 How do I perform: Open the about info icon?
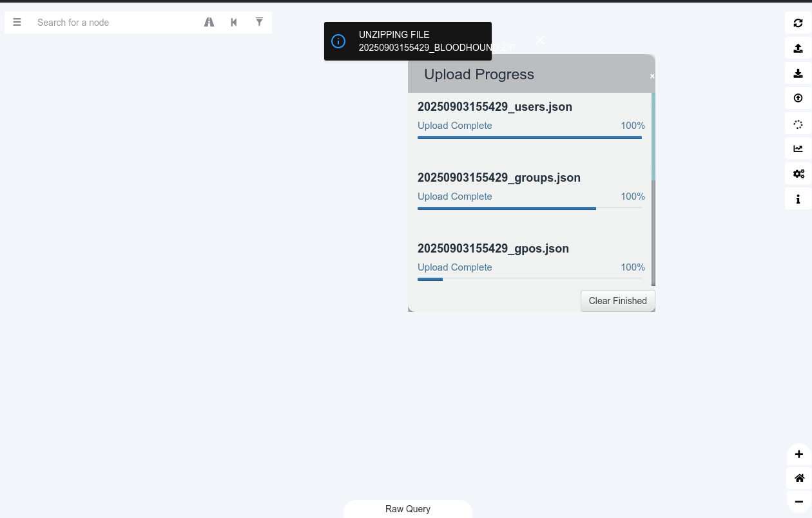(x=798, y=199)
